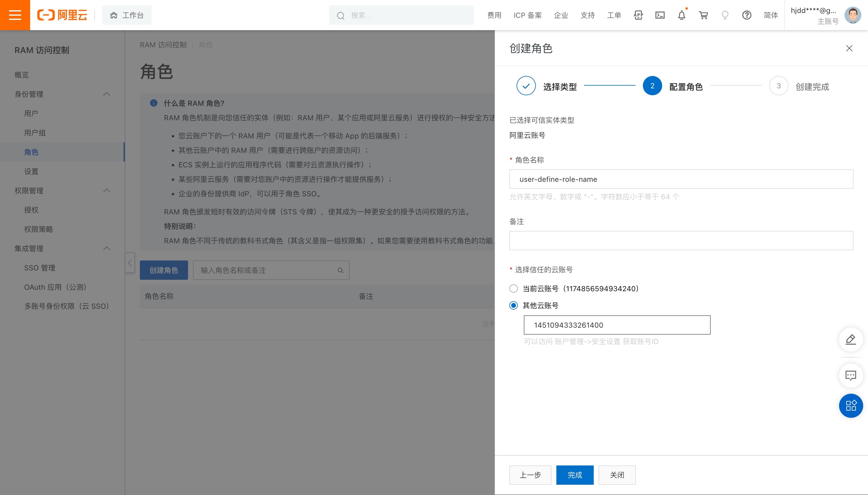Click the info icon beside 什么是 RAM 角色

(x=154, y=103)
